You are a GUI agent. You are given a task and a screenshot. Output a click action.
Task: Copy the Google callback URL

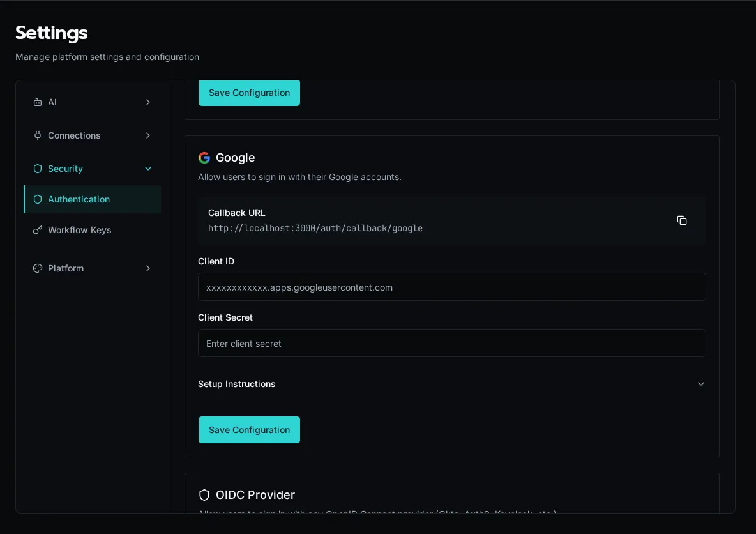pos(682,220)
